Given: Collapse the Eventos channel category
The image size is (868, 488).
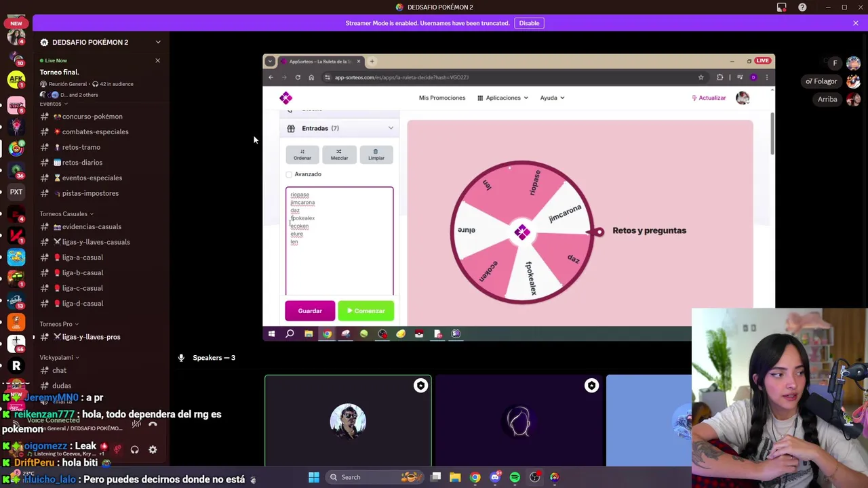Looking at the screenshot, I should coord(53,104).
